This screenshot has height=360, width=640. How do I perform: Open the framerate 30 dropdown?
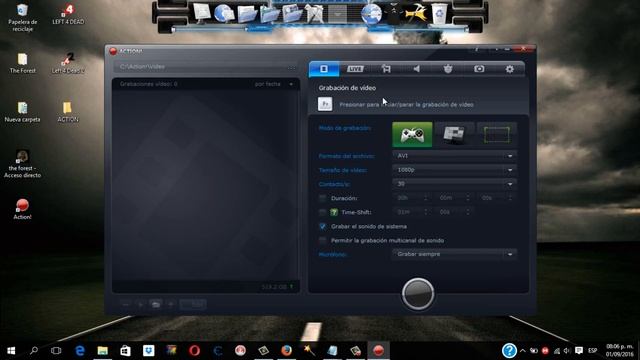tap(454, 184)
